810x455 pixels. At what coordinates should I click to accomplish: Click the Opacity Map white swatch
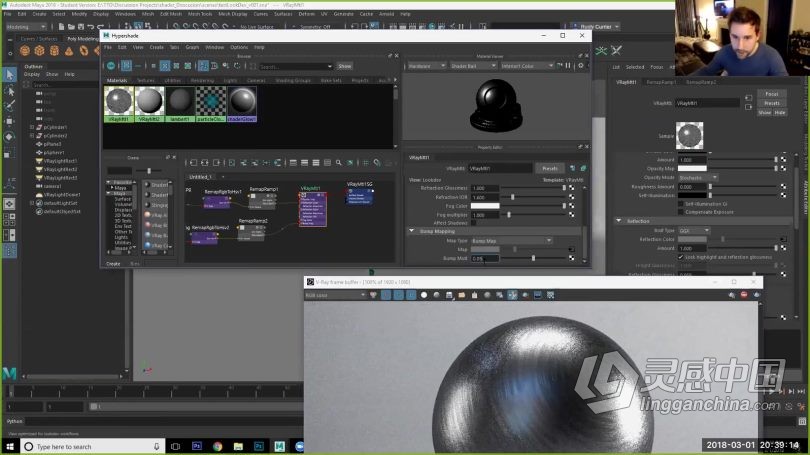692,169
